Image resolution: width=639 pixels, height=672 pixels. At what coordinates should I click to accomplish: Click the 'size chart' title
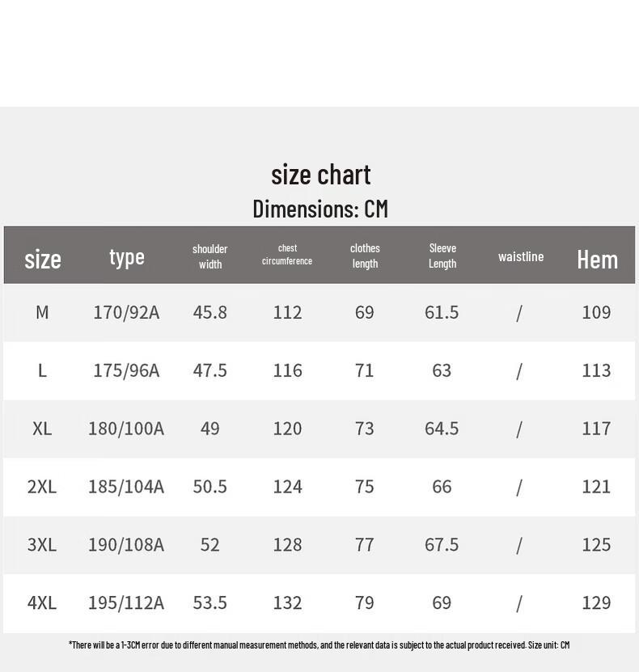[320, 175]
